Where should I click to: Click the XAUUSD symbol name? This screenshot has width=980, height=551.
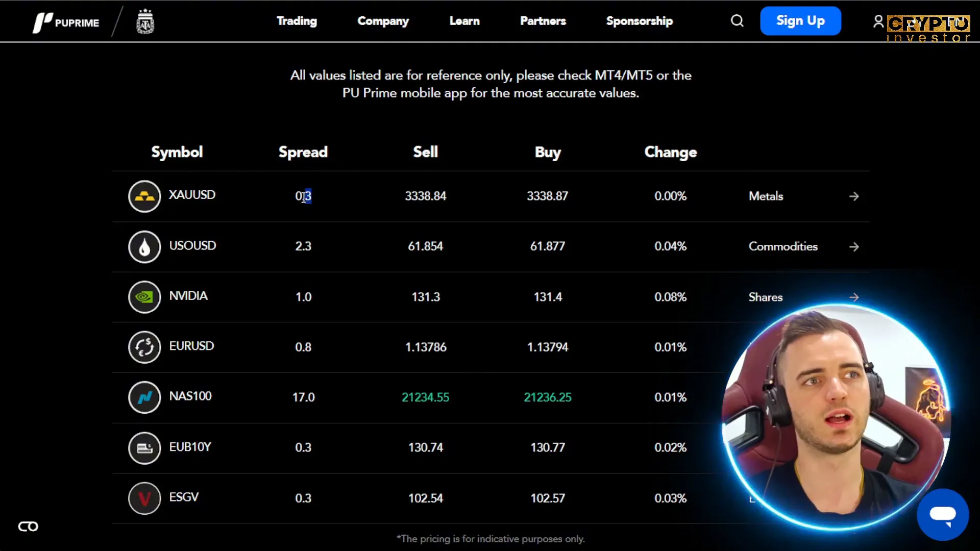click(x=192, y=195)
